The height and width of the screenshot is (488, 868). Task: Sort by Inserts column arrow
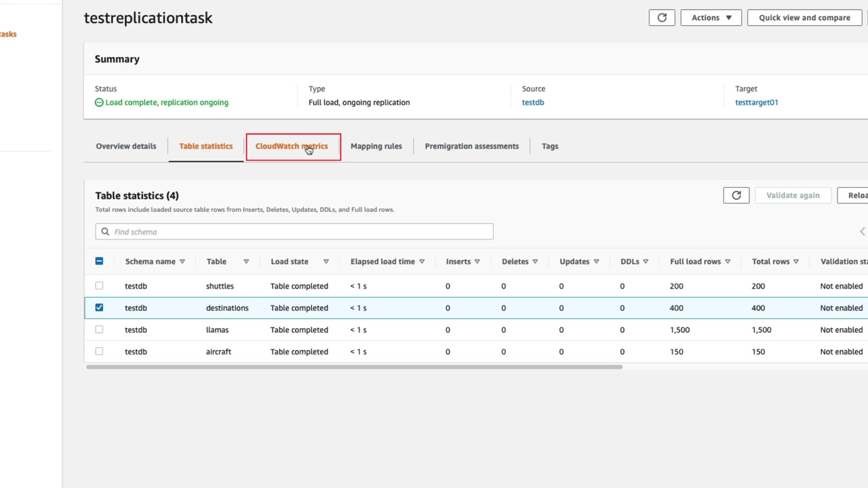pos(477,262)
